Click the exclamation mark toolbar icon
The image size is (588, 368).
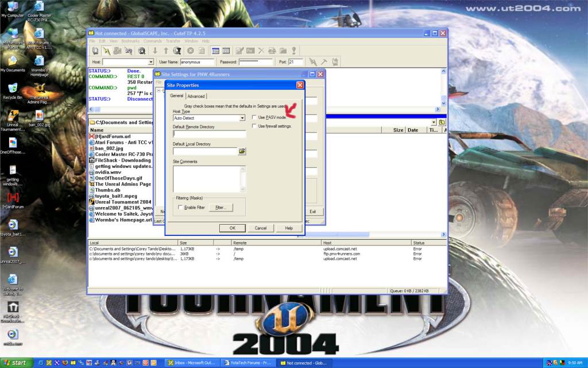pyautogui.click(x=294, y=51)
